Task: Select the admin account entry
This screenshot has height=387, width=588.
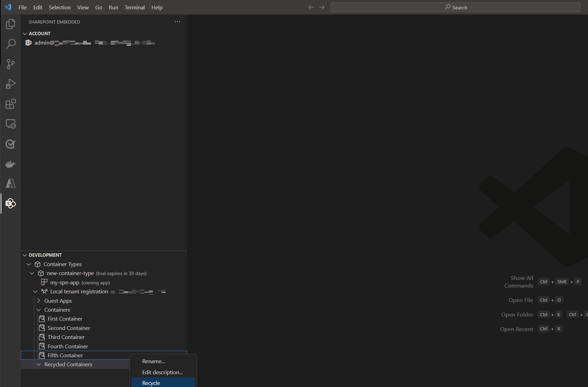Action: 104,43
